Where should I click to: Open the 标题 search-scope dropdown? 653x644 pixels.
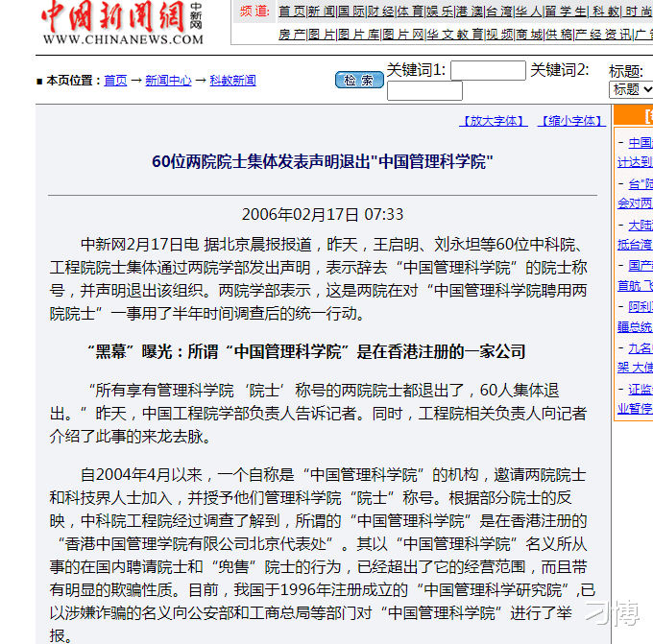[x=631, y=89]
